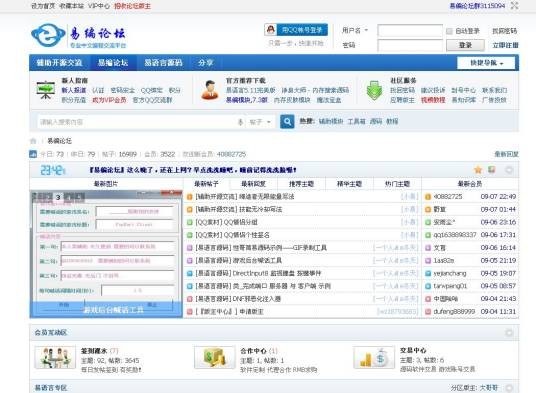536x393 pixels.
Task: Open the 合作中心 forum title
Action: pyautogui.click(x=253, y=351)
